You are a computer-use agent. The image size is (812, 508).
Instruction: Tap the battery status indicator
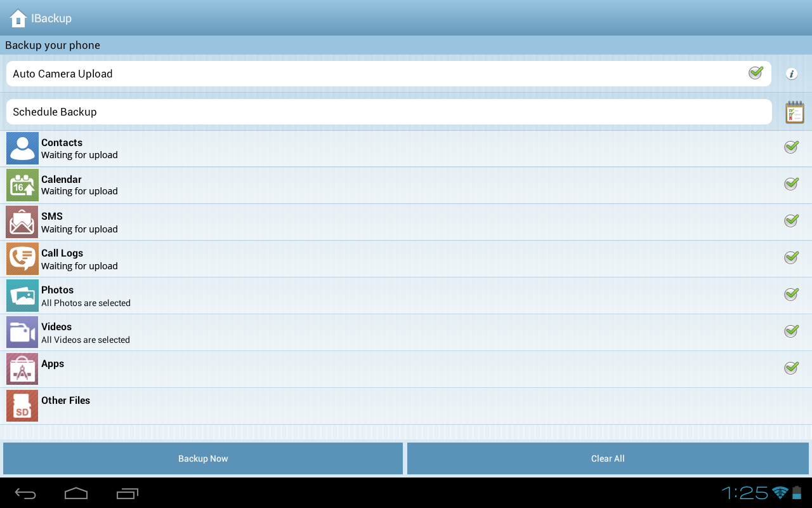(x=797, y=492)
